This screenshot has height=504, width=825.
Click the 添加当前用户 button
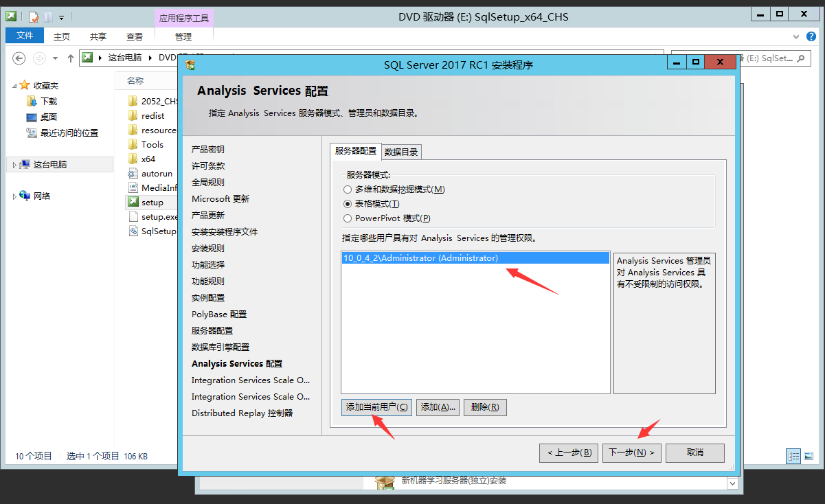tap(376, 407)
